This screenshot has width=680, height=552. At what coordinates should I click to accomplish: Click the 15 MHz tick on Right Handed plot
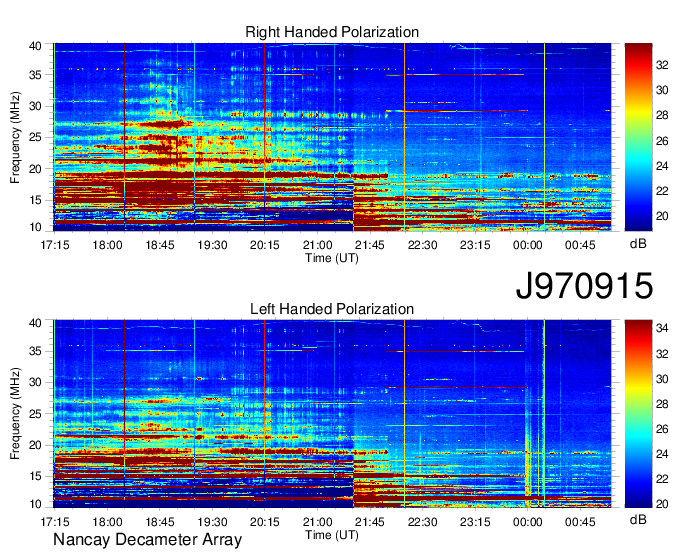pos(35,200)
